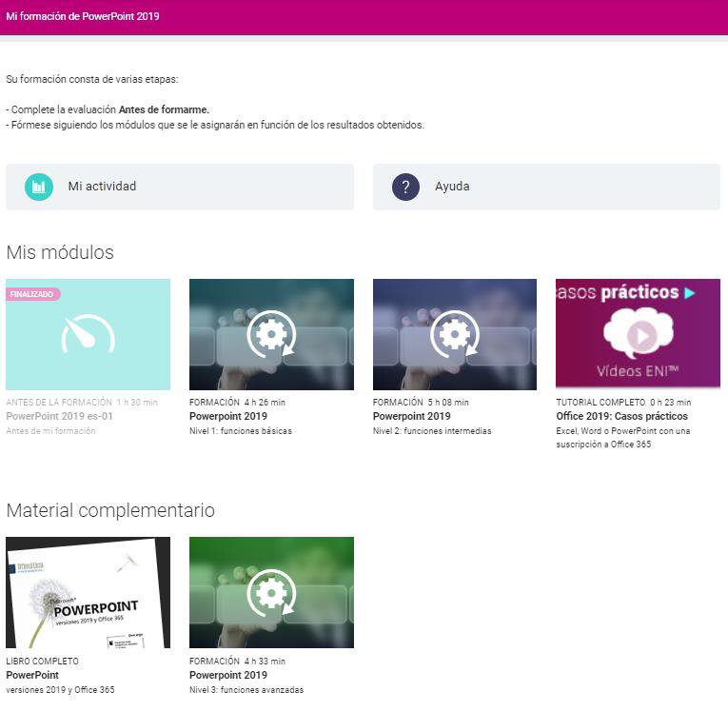Click the text Nivel 3: funciones avanzadas
The height and width of the screenshot is (712, 728).
(x=246, y=690)
